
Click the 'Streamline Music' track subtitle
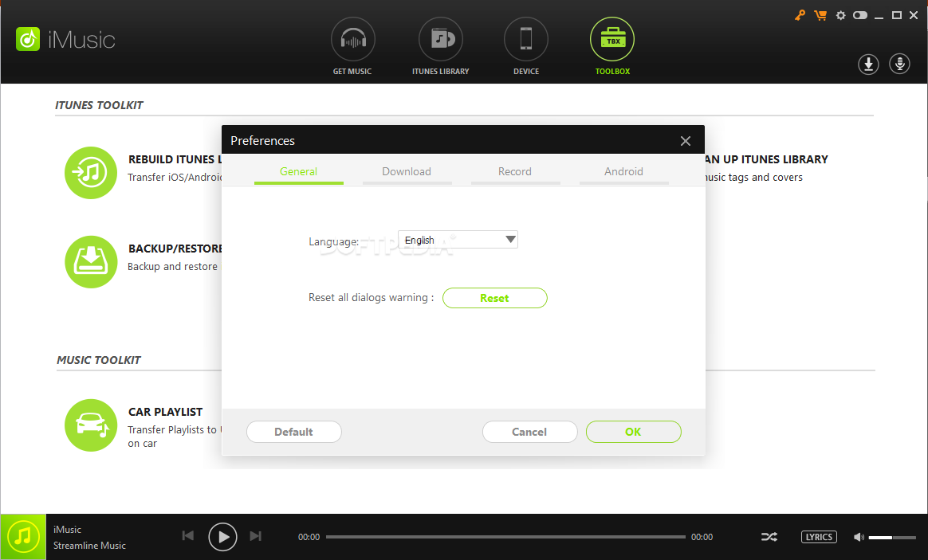[x=89, y=546]
